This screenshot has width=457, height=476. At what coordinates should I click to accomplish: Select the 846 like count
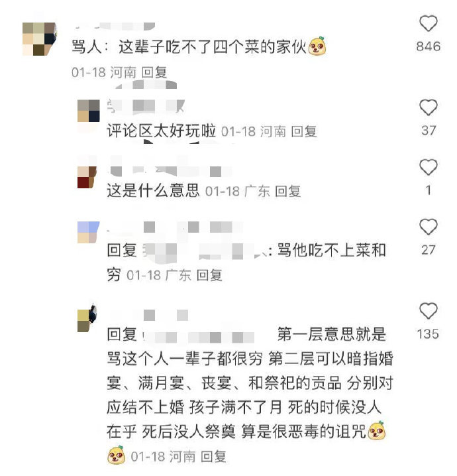[x=429, y=46]
